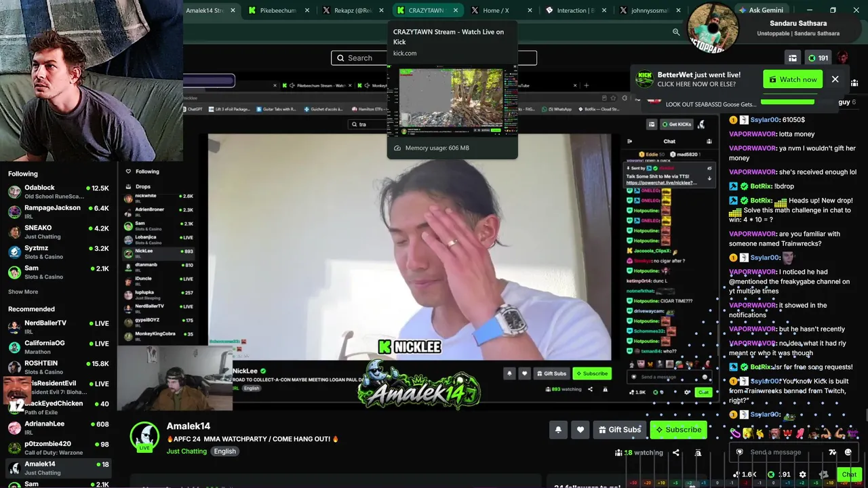
Task: Click the user profile avatar in the Kick header
Action: [843, 58]
